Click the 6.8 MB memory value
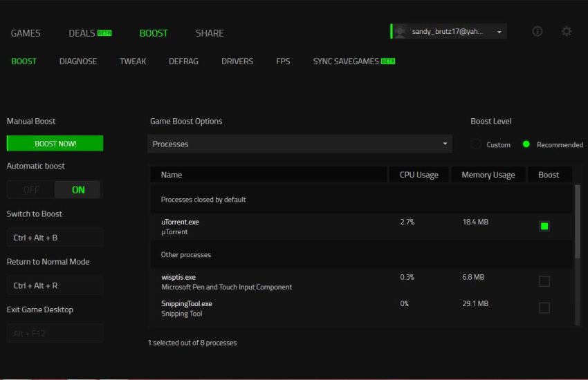 click(x=473, y=278)
